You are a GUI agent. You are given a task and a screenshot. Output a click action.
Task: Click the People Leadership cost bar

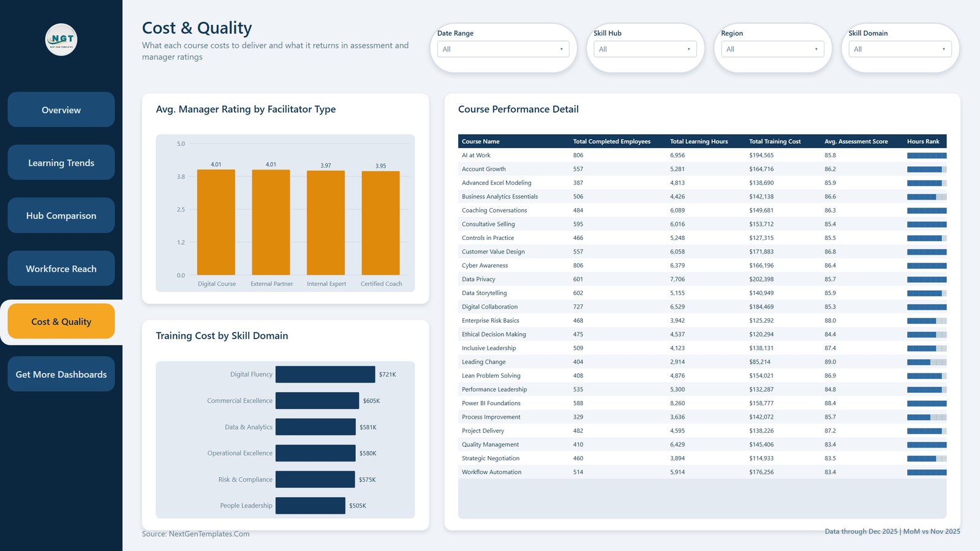pyautogui.click(x=311, y=506)
